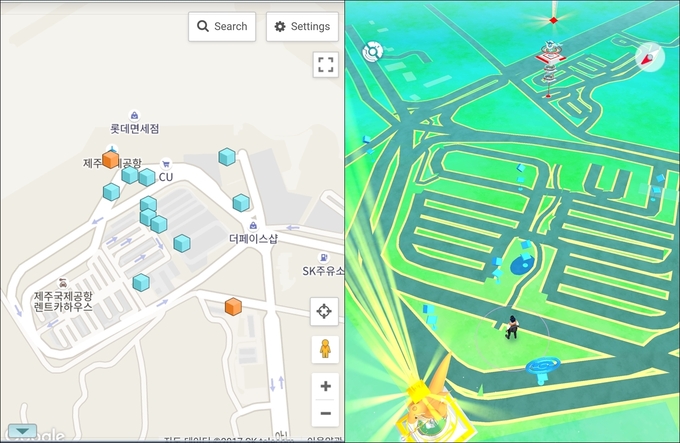Toggle fullscreen map view

click(x=326, y=65)
